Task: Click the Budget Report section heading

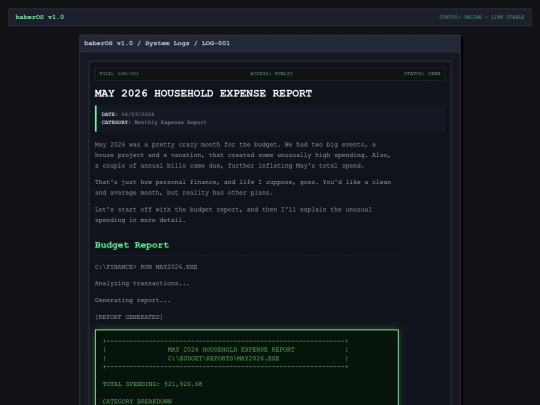Action: pyautogui.click(x=132, y=245)
